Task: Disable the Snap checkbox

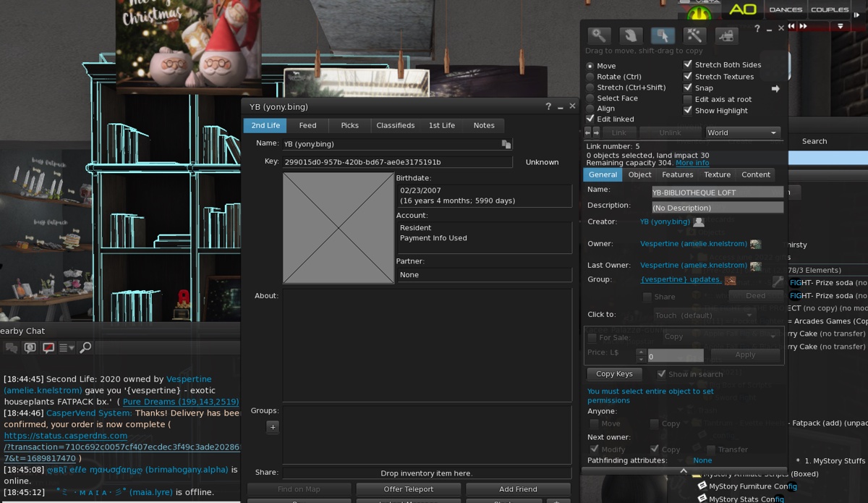Action: (687, 88)
